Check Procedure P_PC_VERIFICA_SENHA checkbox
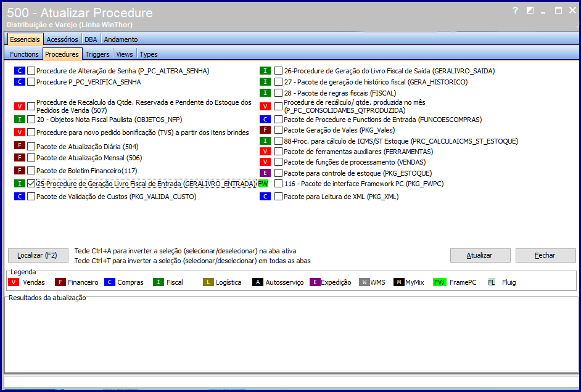 (31, 82)
